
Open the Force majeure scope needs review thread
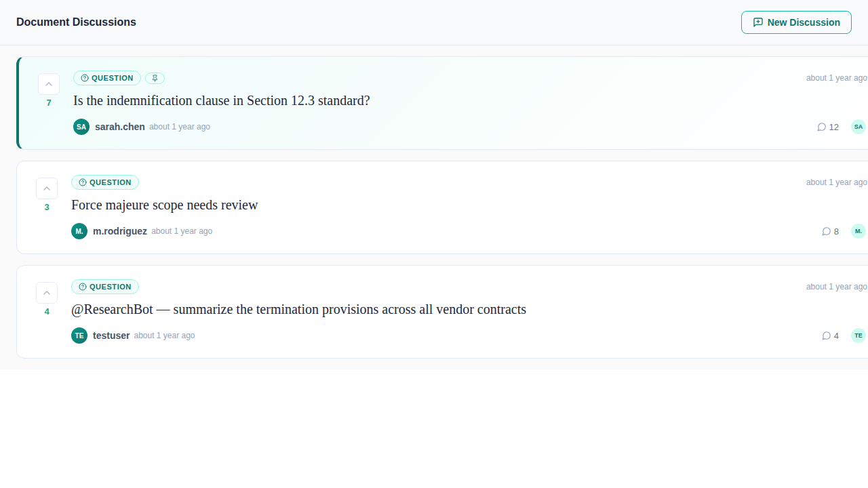click(x=165, y=205)
